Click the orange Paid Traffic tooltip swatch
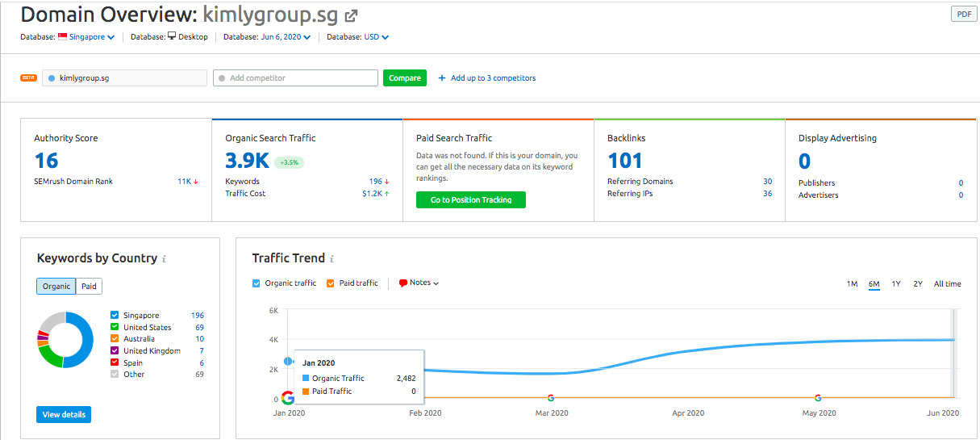Screen dimensions: 980x440 (x=306, y=392)
